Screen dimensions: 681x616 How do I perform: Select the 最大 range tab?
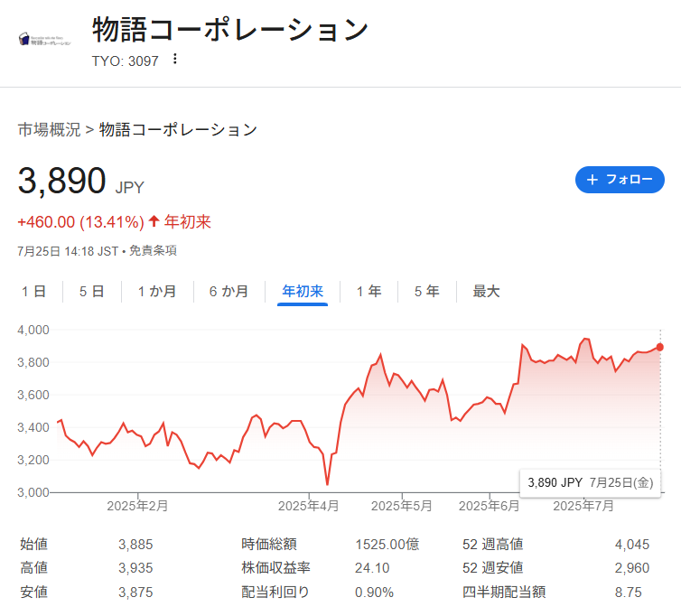(x=486, y=291)
